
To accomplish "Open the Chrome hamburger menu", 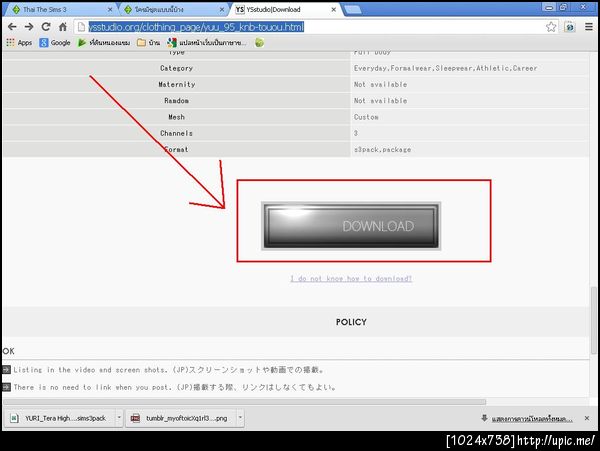I will coord(589,26).
